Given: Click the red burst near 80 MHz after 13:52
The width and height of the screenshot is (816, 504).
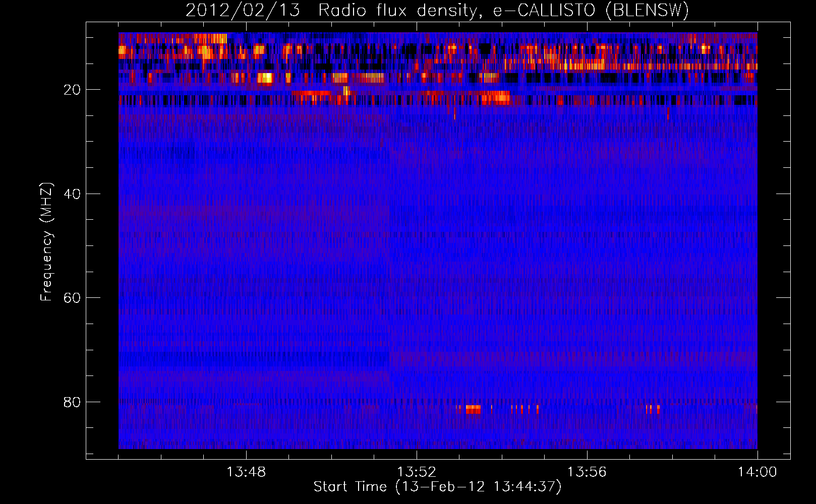Looking at the screenshot, I should coord(473,409).
